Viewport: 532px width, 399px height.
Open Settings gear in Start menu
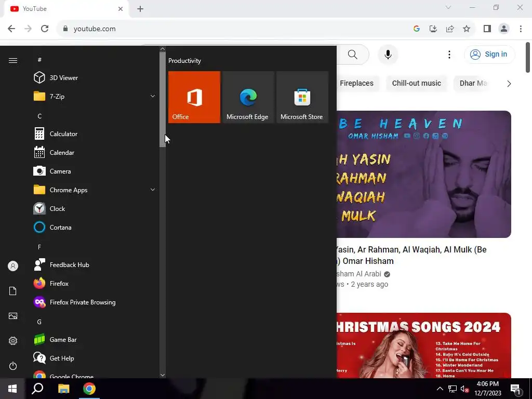(13, 341)
